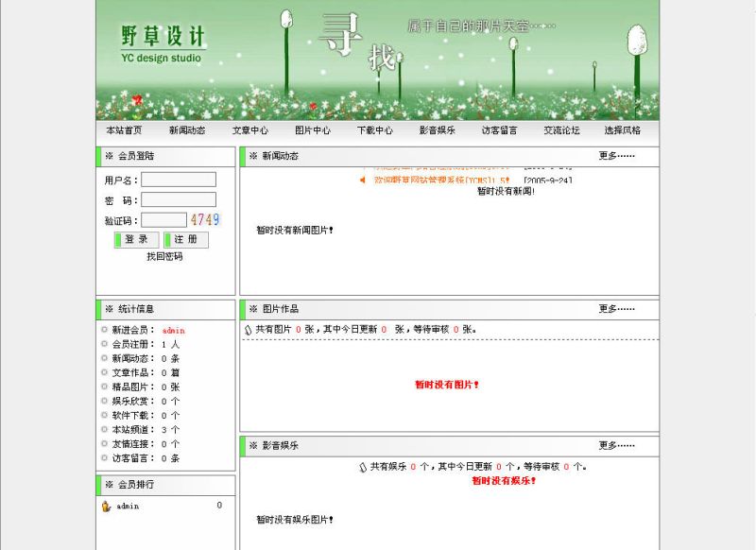The image size is (756, 550).
Task: Open the orange 野草网站管理系统 news headline
Action: pos(442,180)
